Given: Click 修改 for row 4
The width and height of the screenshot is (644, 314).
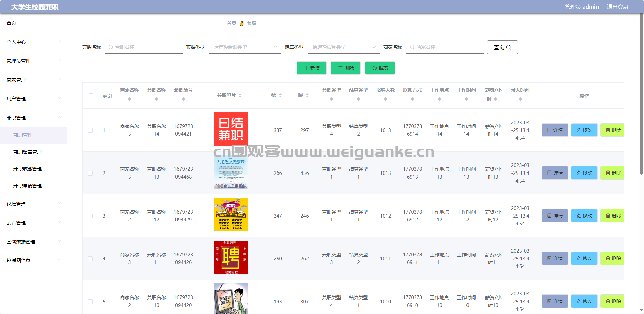Looking at the screenshot, I should coord(584,258).
